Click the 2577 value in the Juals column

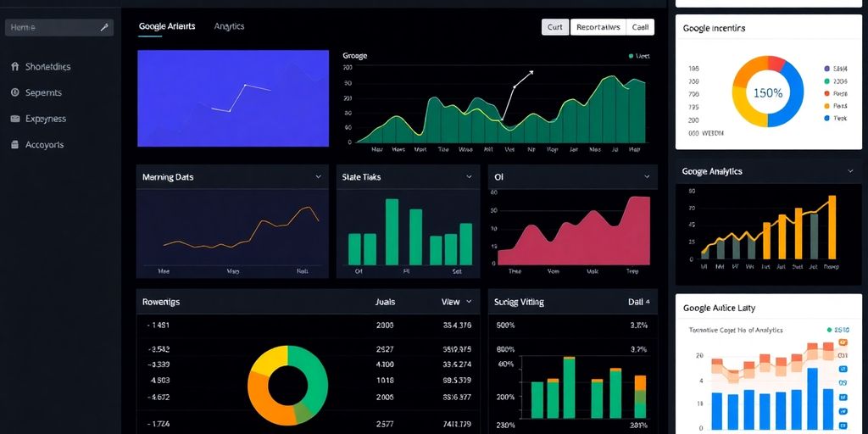pyautogui.click(x=385, y=424)
